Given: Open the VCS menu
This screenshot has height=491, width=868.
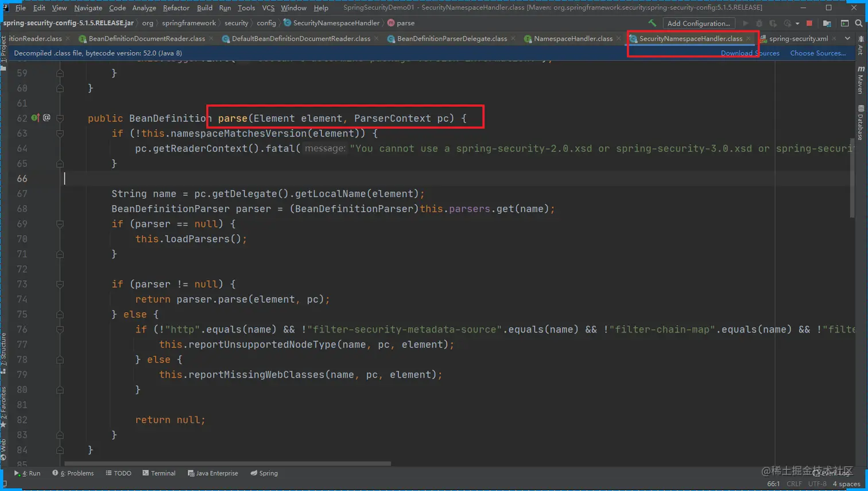Looking at the screenshot, I should coord(268,8).
